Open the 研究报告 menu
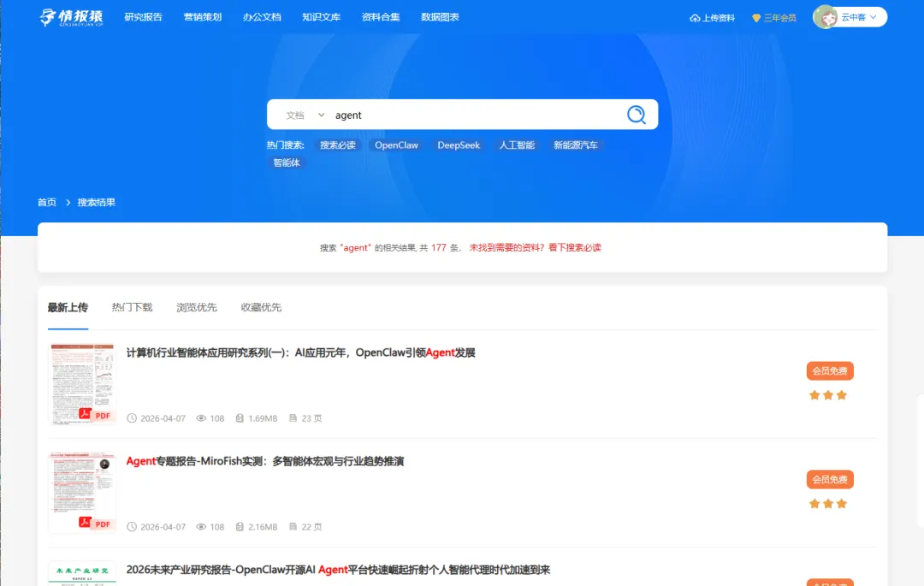 pos(143,17)
